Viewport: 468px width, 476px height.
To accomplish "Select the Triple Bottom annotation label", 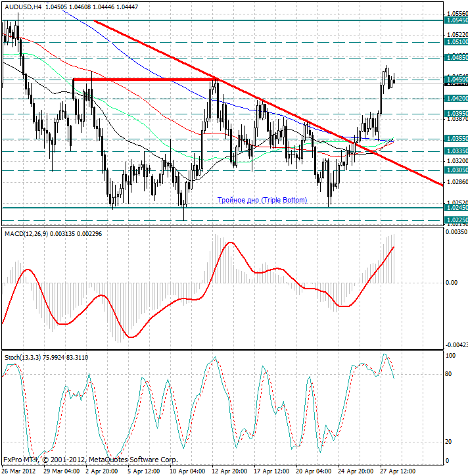I will click(262, 200).
